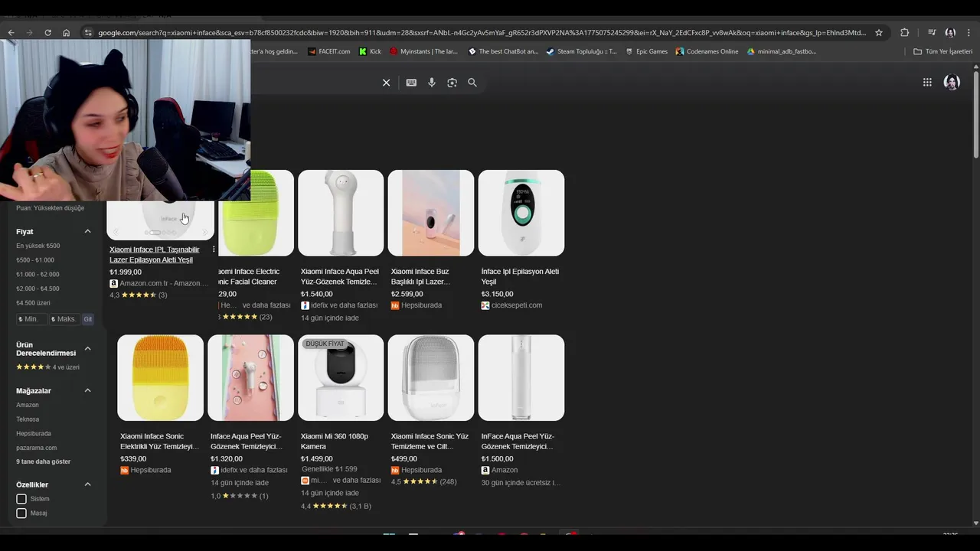Open İnface Ipl Epilasyon Aleti Yeşil product

coord(521,213)
